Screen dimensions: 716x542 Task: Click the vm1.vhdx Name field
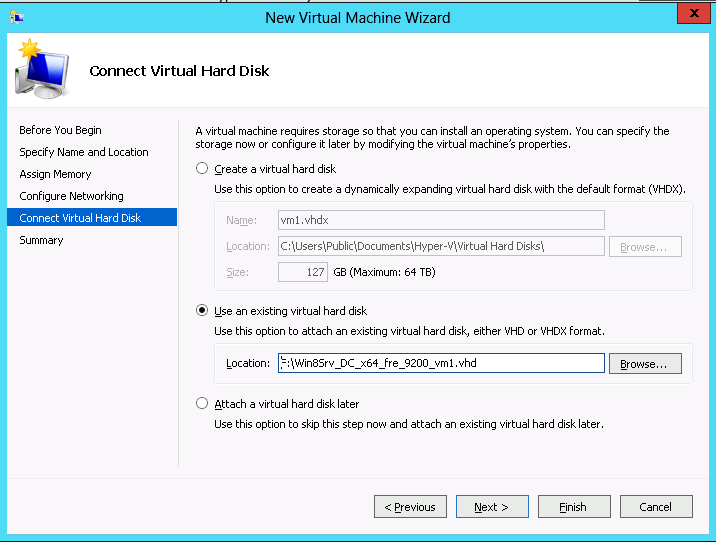(x=440, y=220)
